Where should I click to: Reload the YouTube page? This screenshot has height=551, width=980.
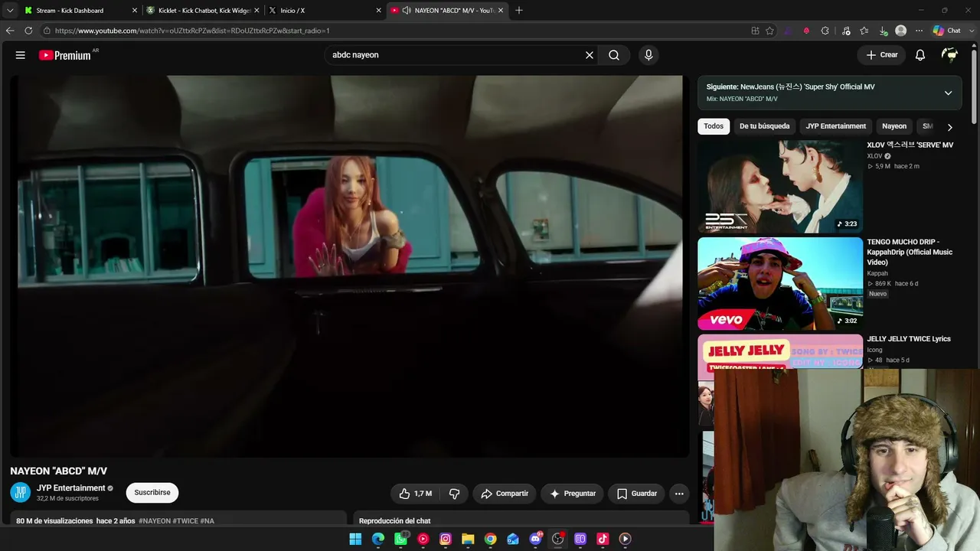point(28,31)
